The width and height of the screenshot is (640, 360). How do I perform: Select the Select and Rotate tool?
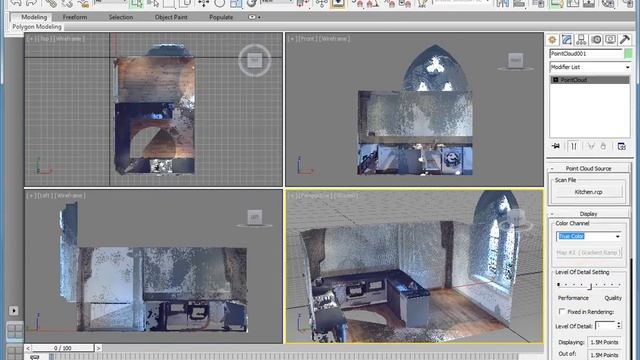click(220, 4)
